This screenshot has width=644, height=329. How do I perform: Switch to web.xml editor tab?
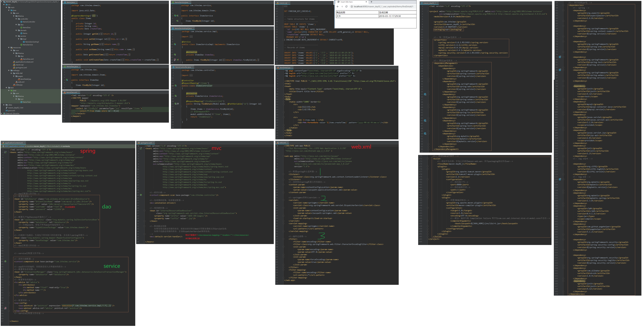(x=282, y=143)
